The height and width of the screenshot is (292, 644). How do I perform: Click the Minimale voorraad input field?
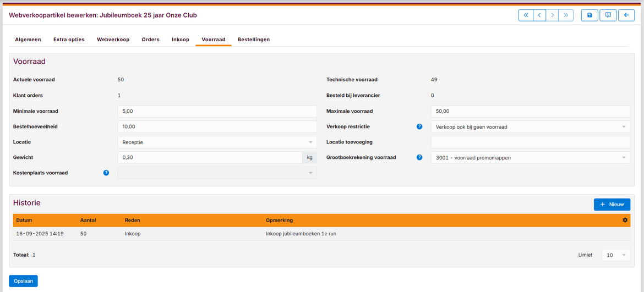[217, 111]
